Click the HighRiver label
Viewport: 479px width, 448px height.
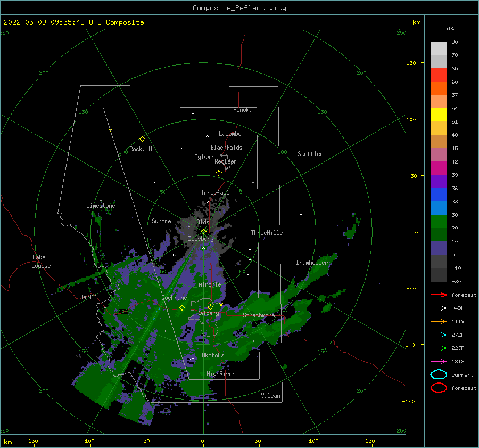pos(221,374)
